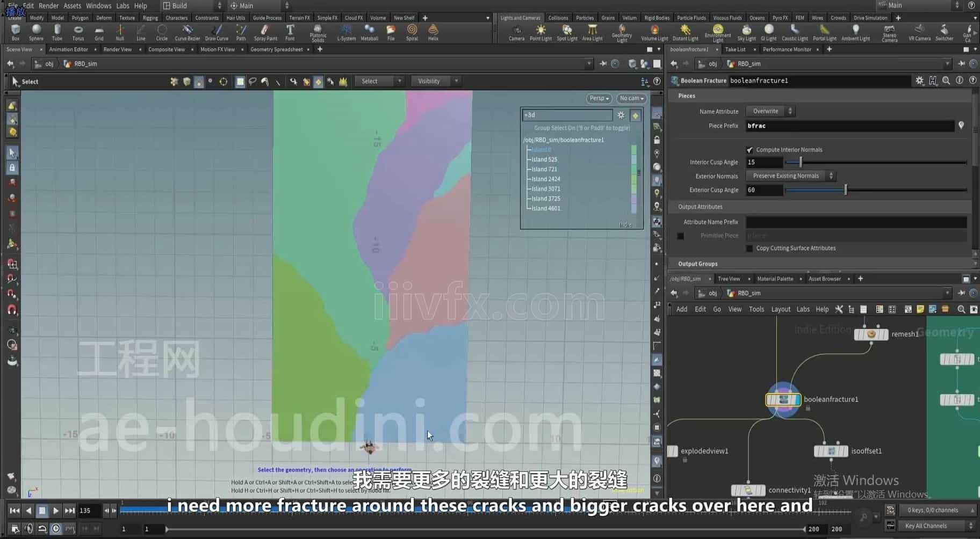Add a Volume Light from the shelf
980x539 pixels.
click(x=654, y=32)
